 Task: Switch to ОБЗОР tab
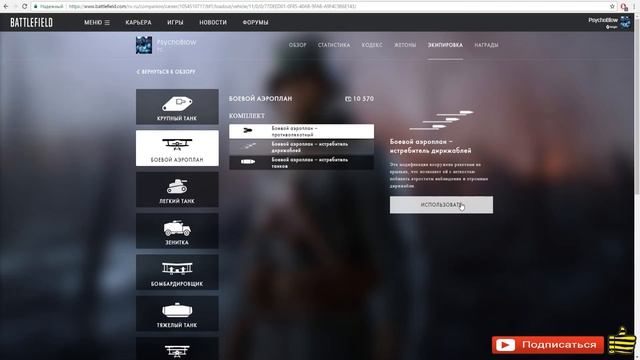pos(298,45)
